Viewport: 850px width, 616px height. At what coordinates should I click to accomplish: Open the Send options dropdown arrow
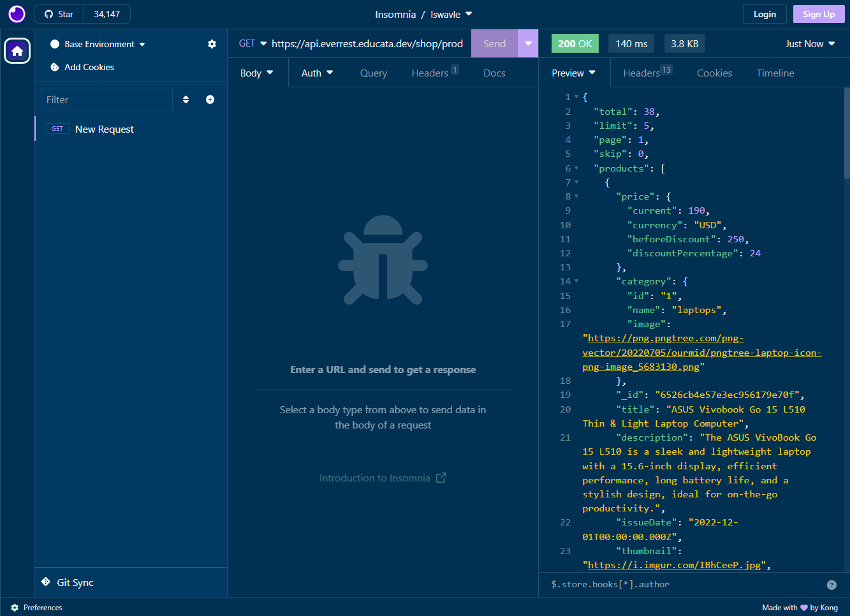tap(528, 43)
